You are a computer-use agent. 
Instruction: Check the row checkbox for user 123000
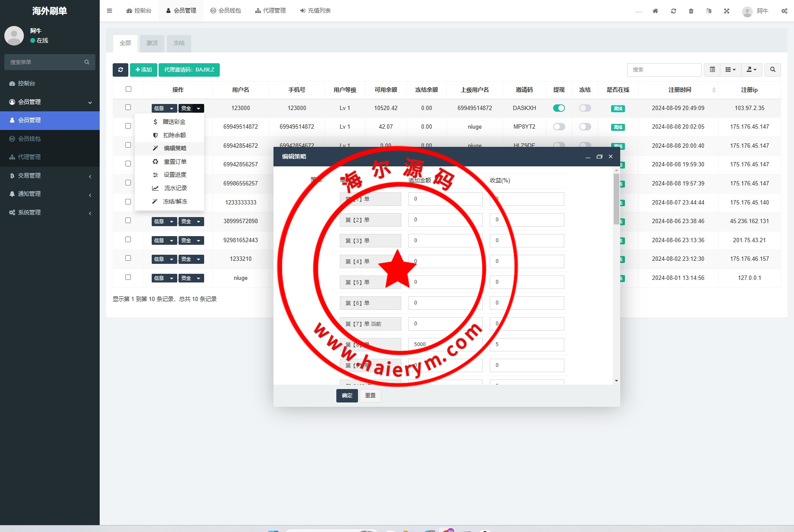[128, 107]
